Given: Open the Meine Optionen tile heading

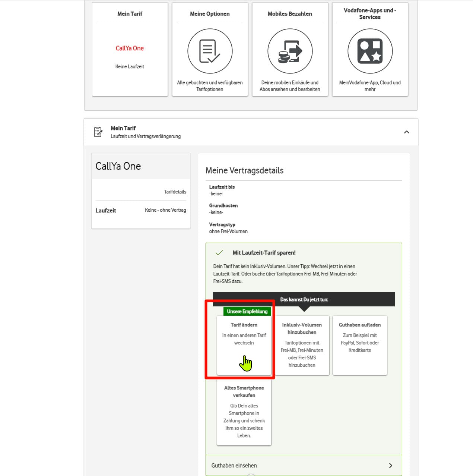Looking at the screenshot, I should (210, 14).
